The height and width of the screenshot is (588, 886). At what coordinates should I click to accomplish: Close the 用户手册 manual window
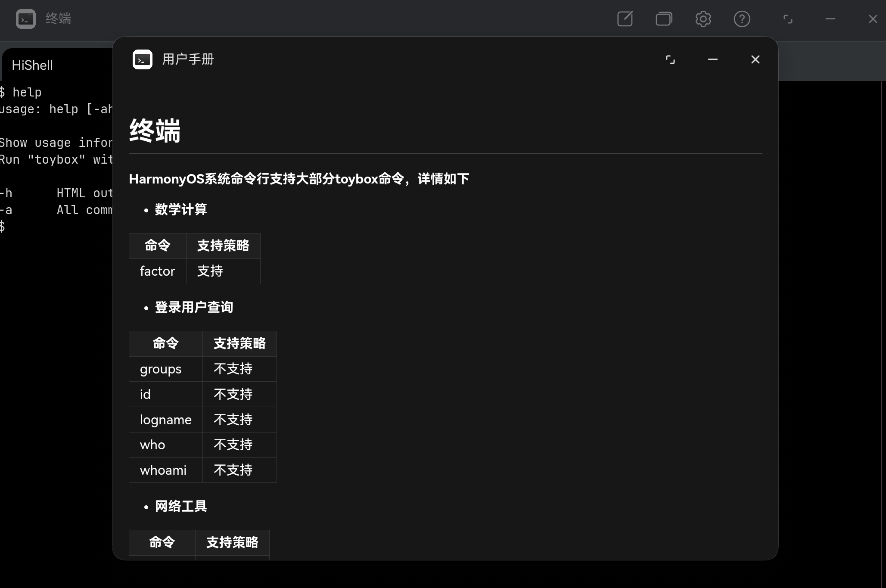pyautogui.click(x=755, y=59)
